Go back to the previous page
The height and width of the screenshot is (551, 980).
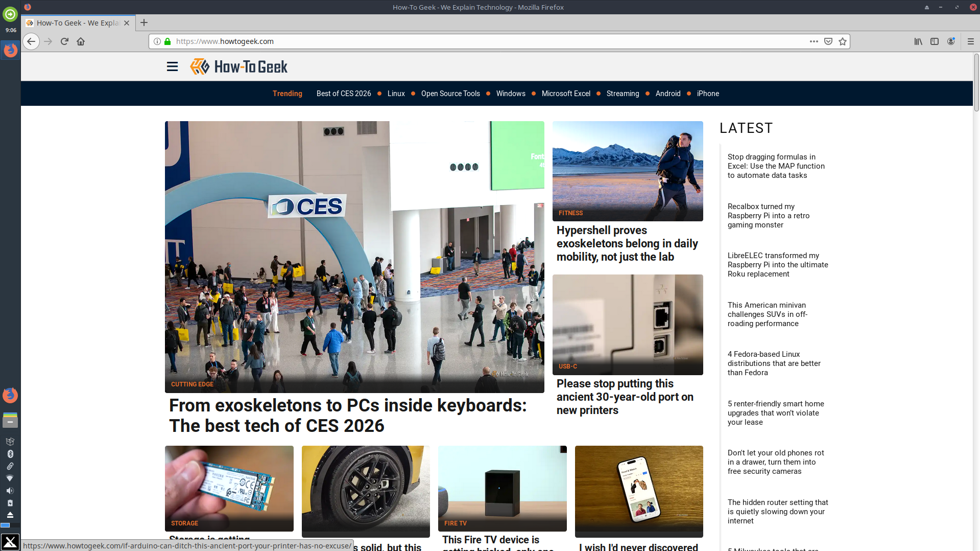coord(31,41)
